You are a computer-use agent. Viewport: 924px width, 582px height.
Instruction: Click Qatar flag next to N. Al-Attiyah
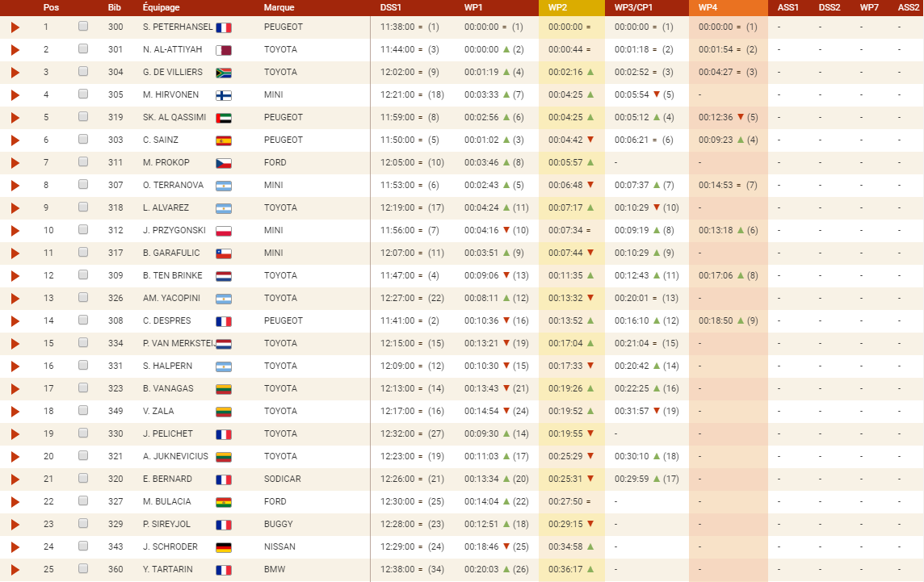coord(224,51)
